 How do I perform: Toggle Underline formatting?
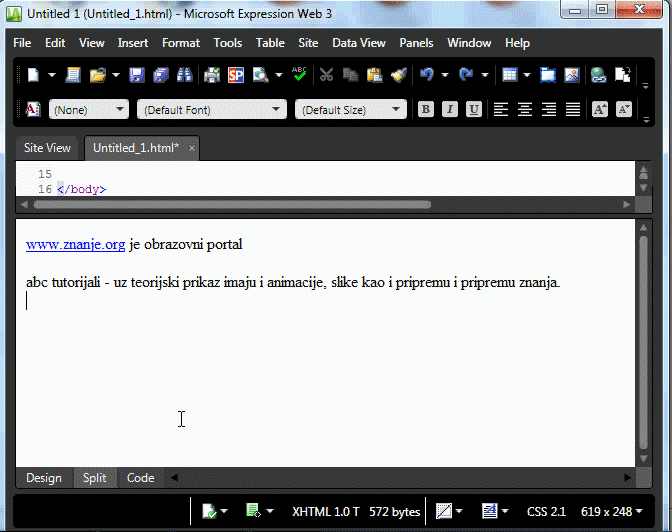point(474,109)
